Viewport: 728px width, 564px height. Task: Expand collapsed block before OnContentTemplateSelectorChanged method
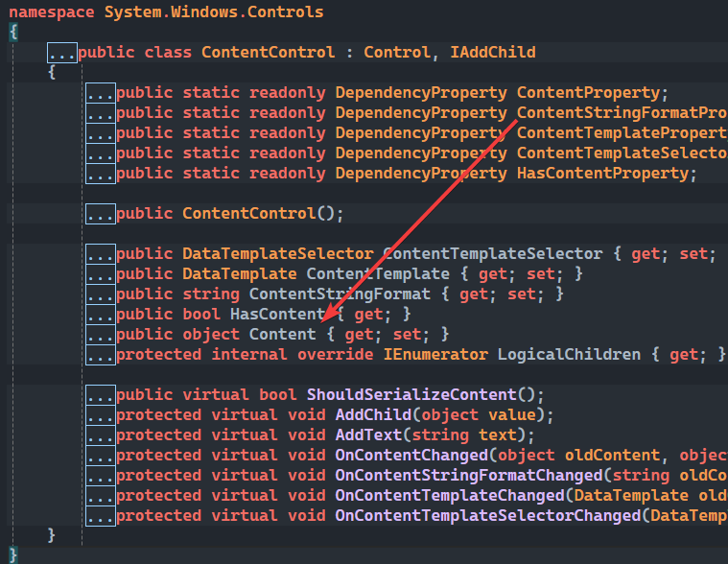[x=101, y=516]
